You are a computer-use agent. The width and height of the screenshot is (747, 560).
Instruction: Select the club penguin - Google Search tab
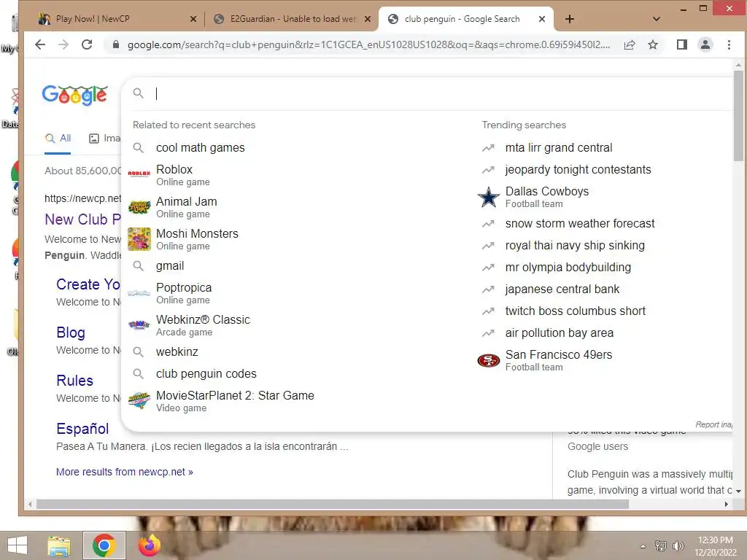point(466,19)
